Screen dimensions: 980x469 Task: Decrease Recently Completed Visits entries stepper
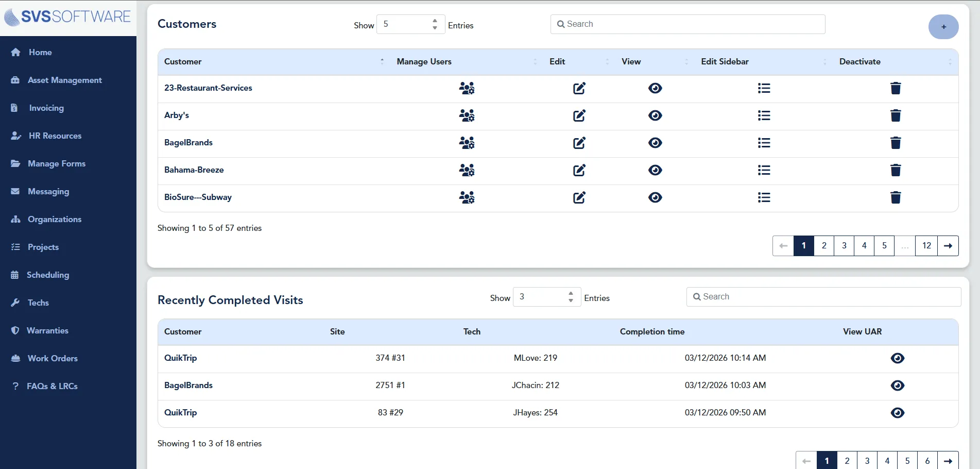pos(571,300)
